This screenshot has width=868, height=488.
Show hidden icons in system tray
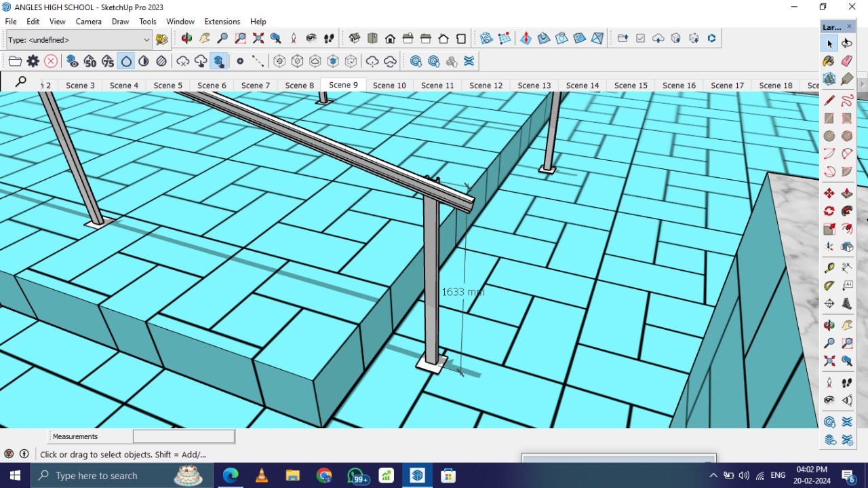(713, 476)
